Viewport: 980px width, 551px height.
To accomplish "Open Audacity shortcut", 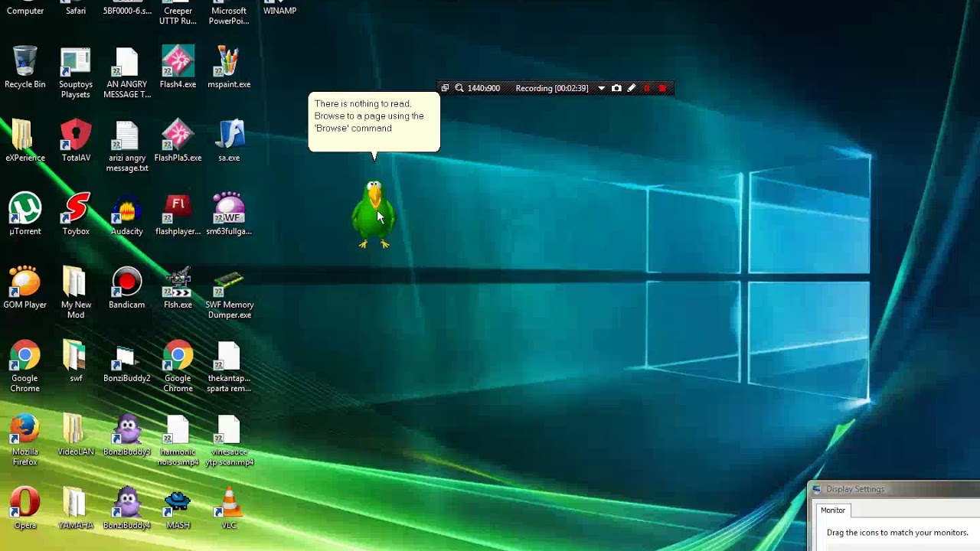I will pyautogui.click(x=127, y=214).
